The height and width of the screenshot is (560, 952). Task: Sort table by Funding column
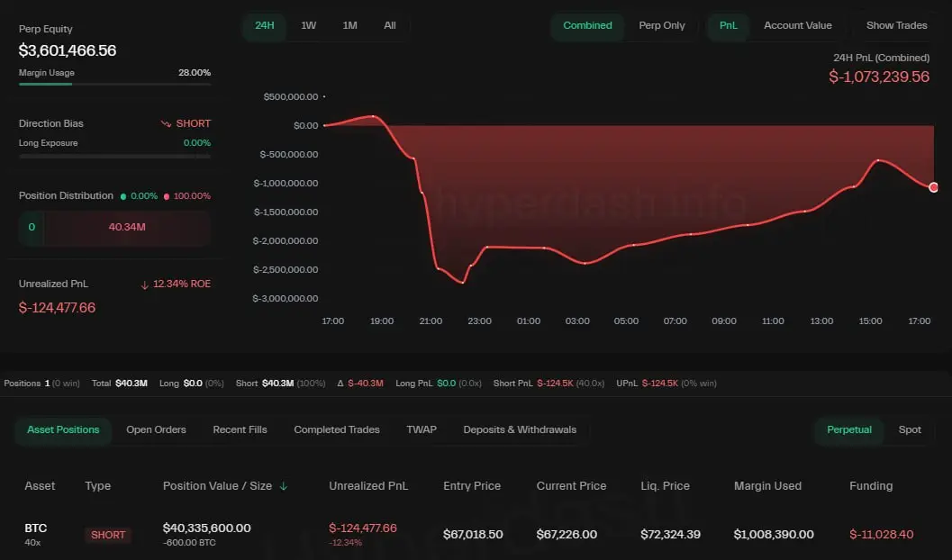click(871, 486)
